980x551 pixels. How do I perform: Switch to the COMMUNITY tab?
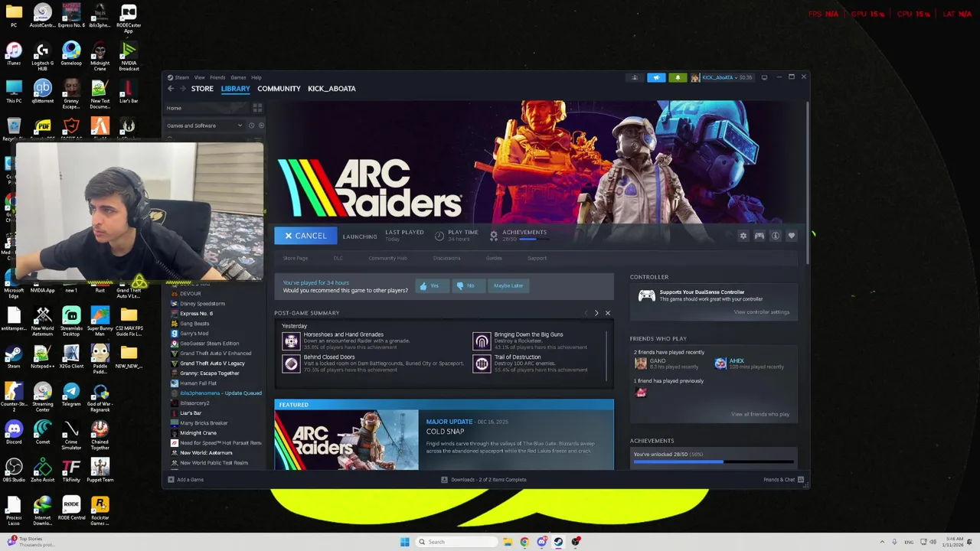(279, 89)
